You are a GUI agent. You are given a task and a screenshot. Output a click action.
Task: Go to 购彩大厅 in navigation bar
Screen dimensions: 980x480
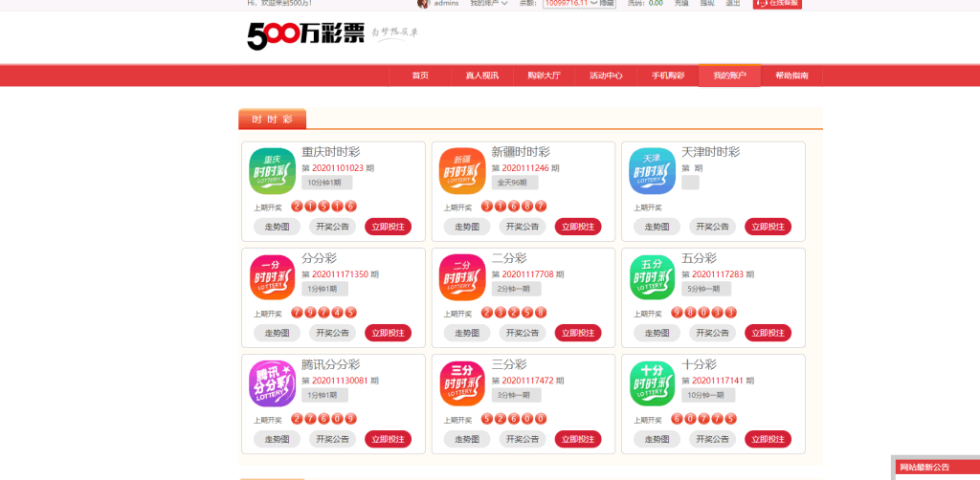click(544, 76)
